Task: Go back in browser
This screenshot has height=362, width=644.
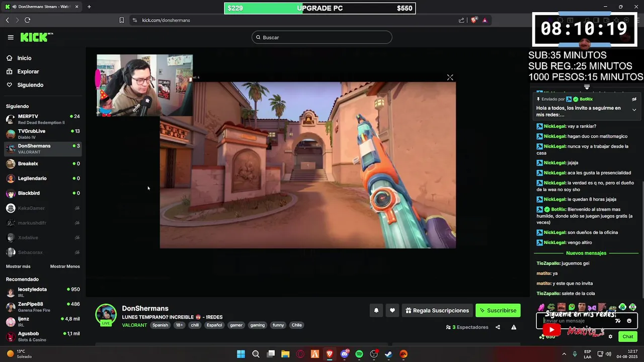Action: pos(7,20)
